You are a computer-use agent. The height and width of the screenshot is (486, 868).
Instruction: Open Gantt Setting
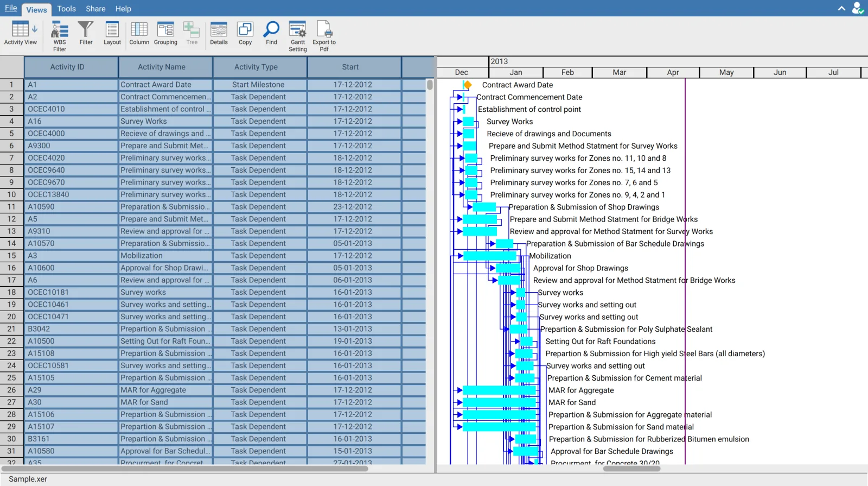pos(298,36)
